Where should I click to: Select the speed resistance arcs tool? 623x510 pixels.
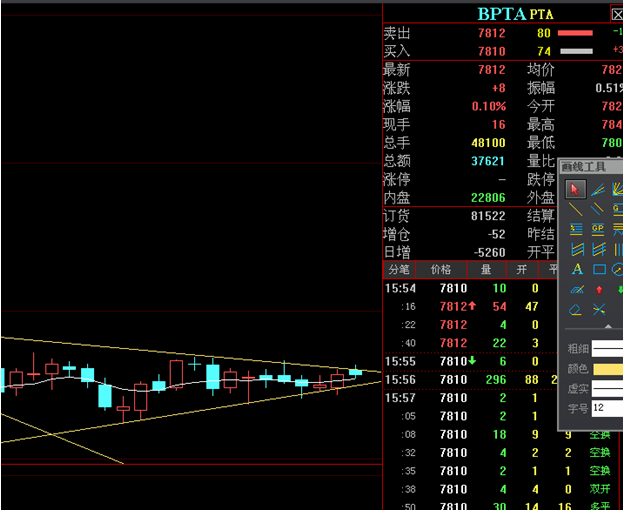click(x=577, y=290)
